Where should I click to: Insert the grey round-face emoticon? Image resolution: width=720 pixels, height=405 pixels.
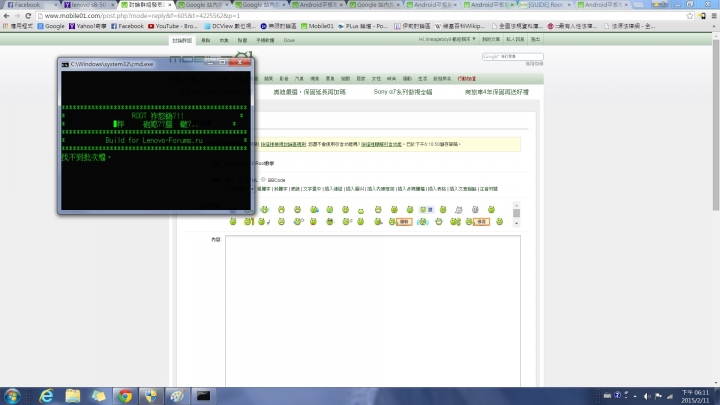(475, 209)
